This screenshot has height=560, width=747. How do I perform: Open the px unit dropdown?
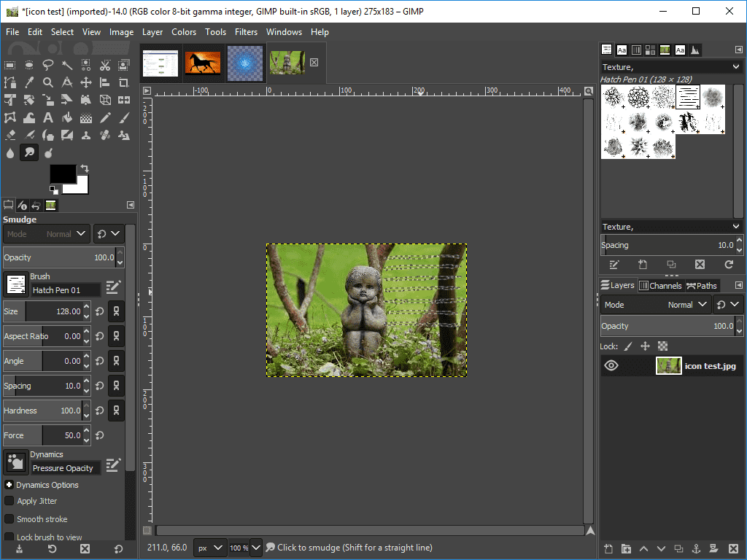tap(210, 548)
